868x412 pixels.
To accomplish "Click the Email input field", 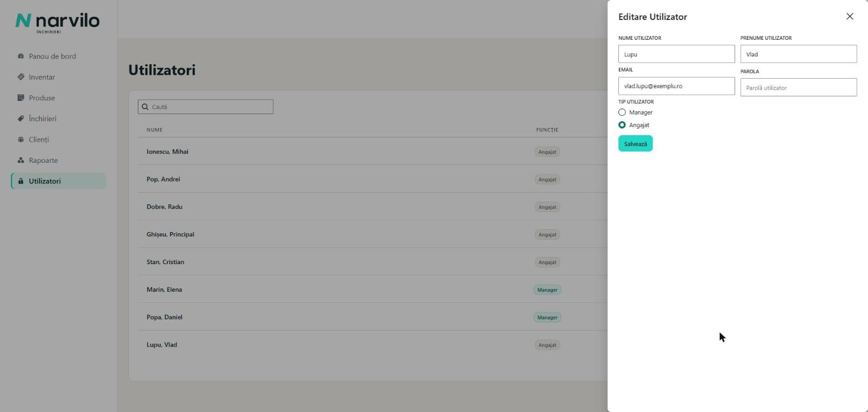I will click(676, 86).
